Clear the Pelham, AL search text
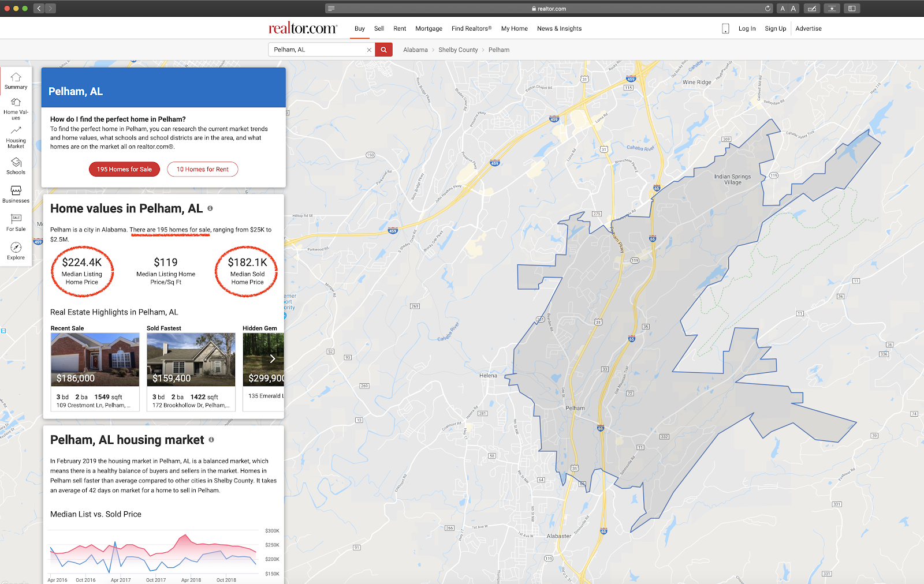Viewport: 924px width, 584px height. coord(369,50)
